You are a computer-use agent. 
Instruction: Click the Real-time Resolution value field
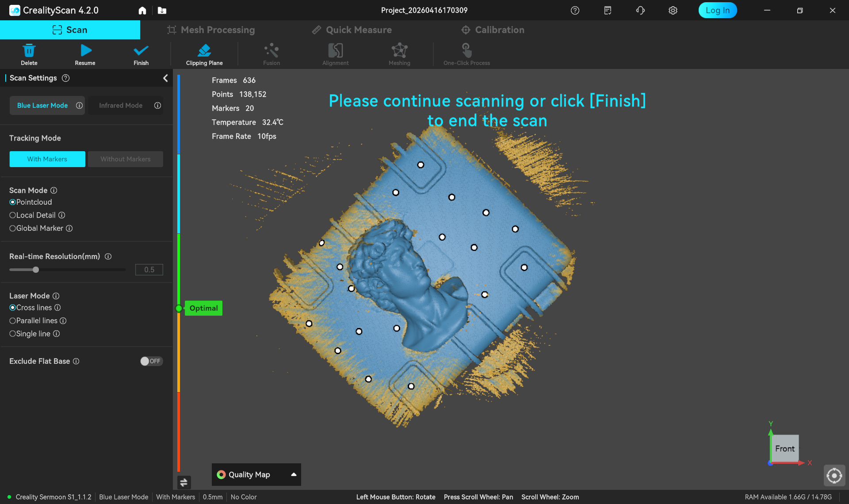[x=149, y=270]
